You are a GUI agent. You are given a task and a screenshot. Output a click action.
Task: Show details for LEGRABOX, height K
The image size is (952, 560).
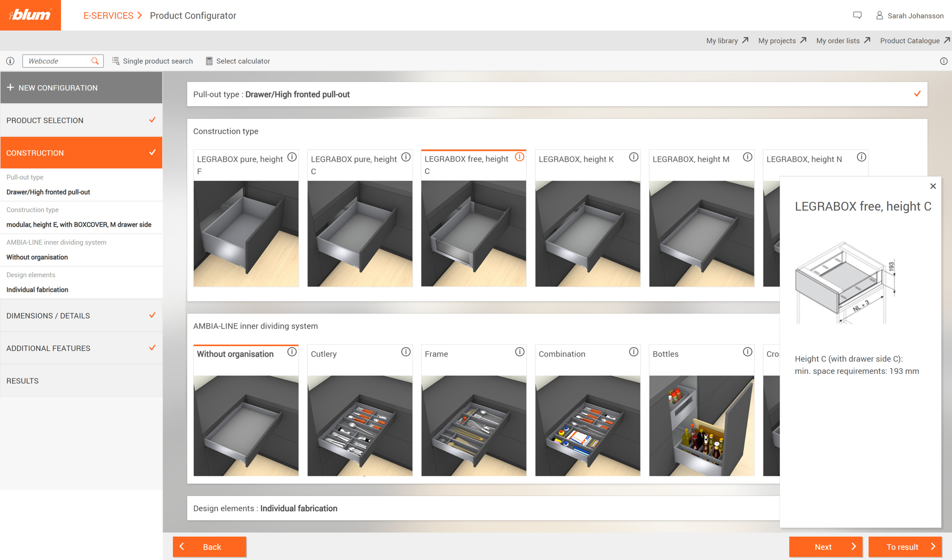[x=633, y=157]
